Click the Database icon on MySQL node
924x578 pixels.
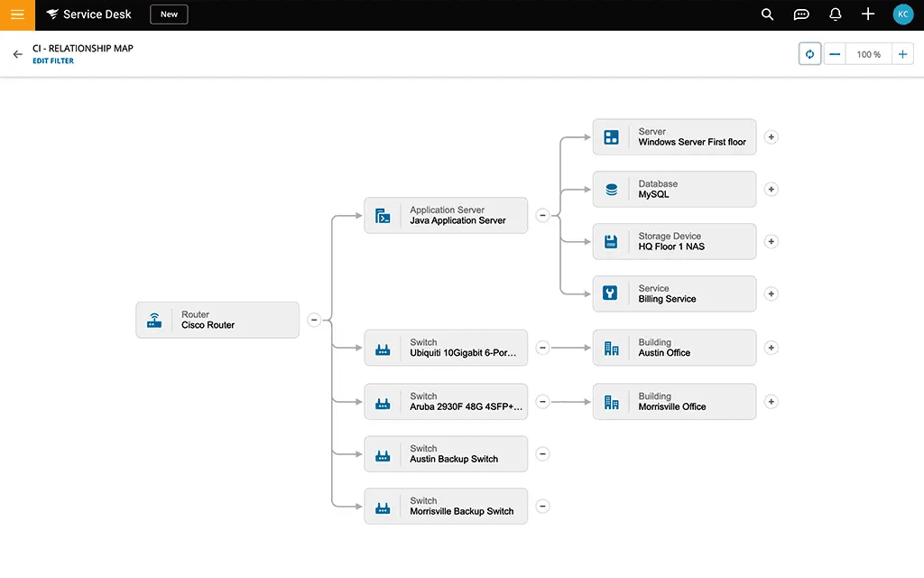(613, 189)
